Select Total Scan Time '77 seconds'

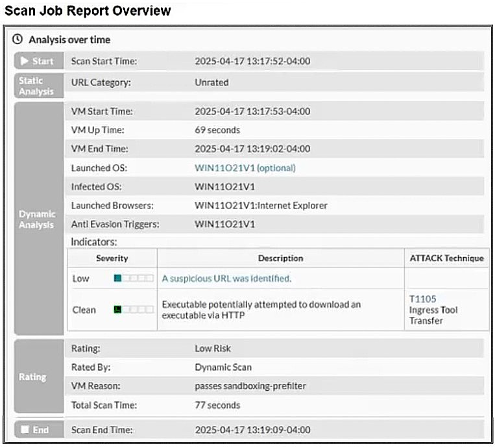point(217,405)
